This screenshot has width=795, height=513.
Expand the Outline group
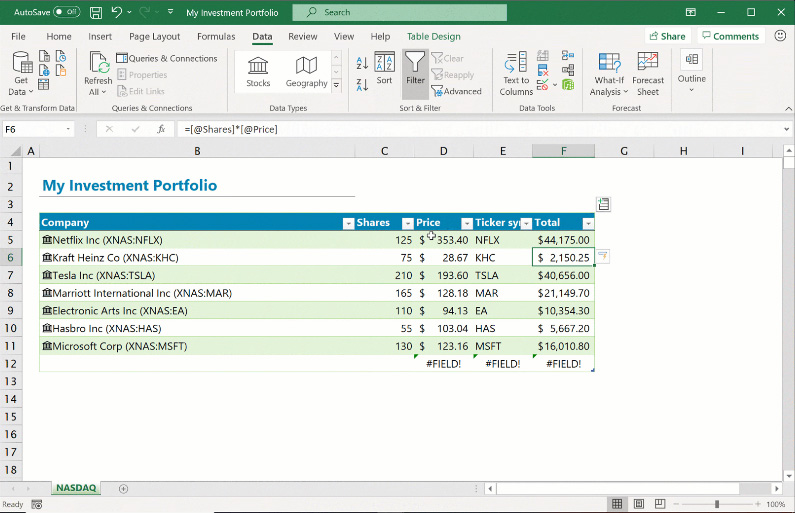(692, 71)
